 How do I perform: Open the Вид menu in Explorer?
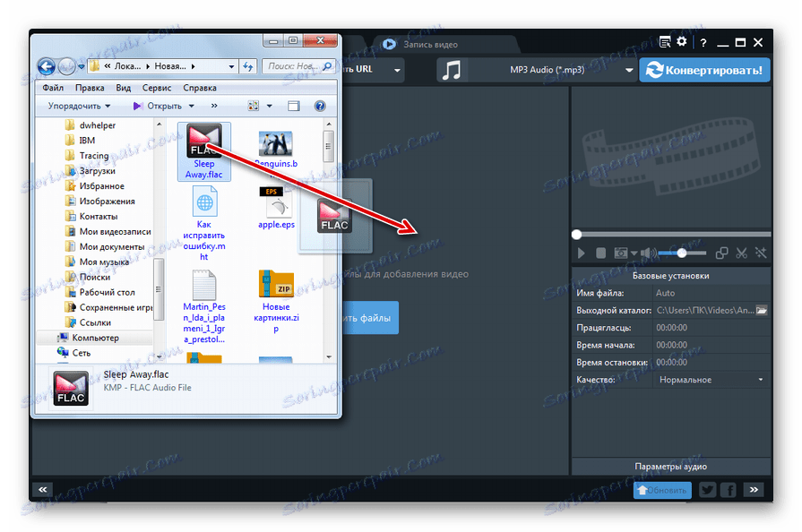tap(124, 88)
